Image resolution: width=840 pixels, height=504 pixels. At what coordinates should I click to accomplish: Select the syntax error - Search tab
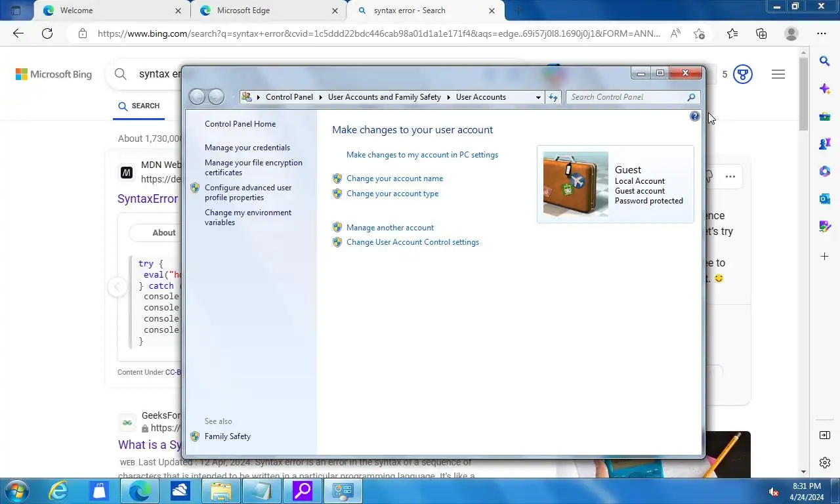click(426, 10)
